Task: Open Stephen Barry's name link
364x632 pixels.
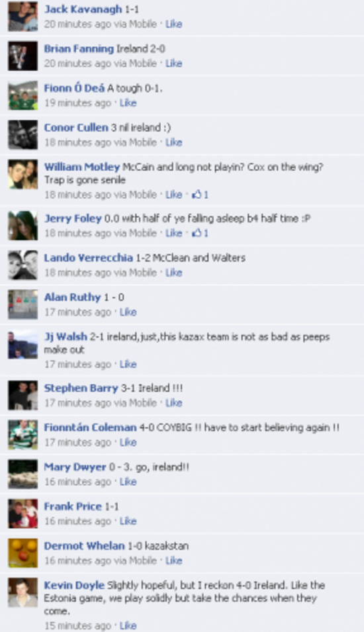Action: coord(81,388)
